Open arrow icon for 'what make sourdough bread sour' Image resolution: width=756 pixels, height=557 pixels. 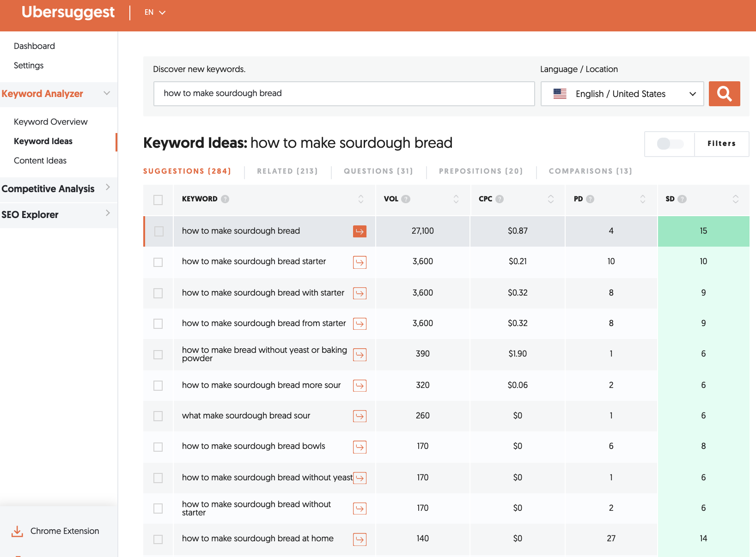tap(360, 416)
